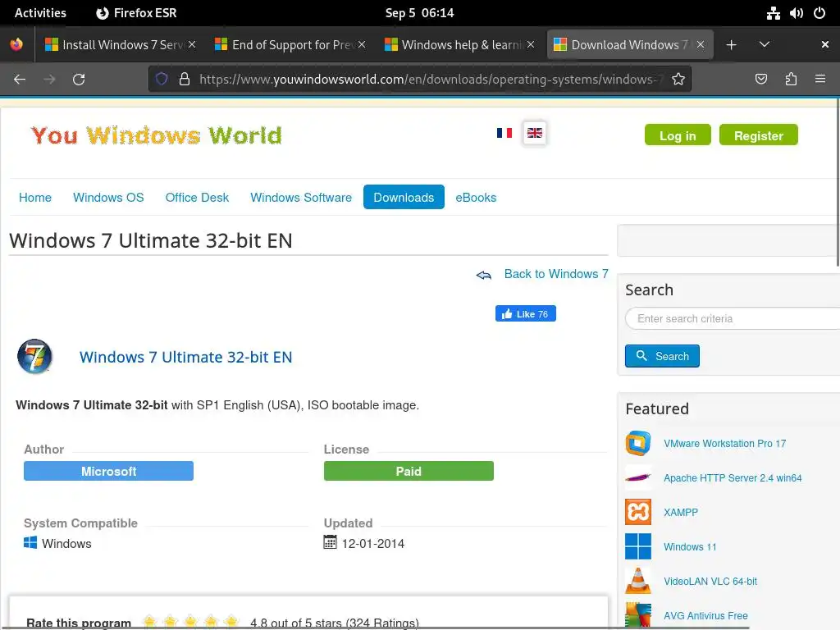840x630 pixels.
Task: Open the eBooks navigation item
Action: click(476, 197)
